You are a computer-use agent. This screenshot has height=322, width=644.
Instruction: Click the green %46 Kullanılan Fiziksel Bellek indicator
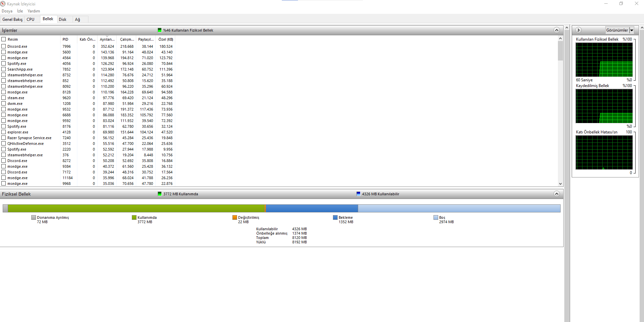159,30
